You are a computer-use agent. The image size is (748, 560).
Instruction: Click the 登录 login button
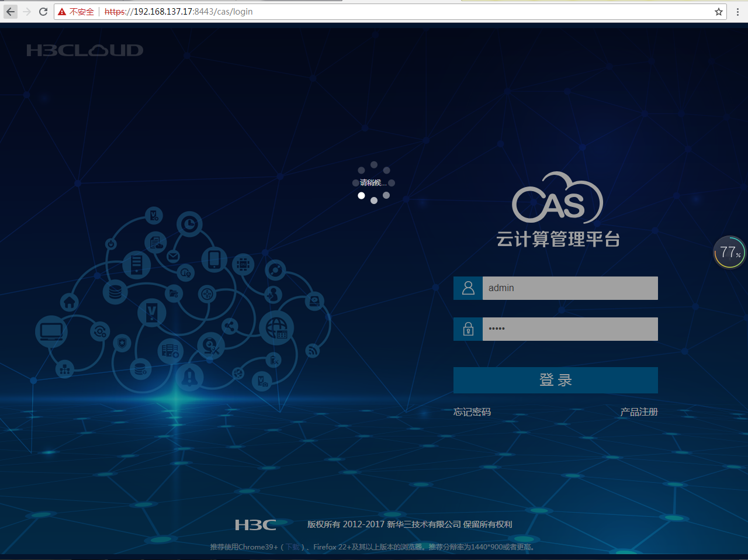click(556, 380)
